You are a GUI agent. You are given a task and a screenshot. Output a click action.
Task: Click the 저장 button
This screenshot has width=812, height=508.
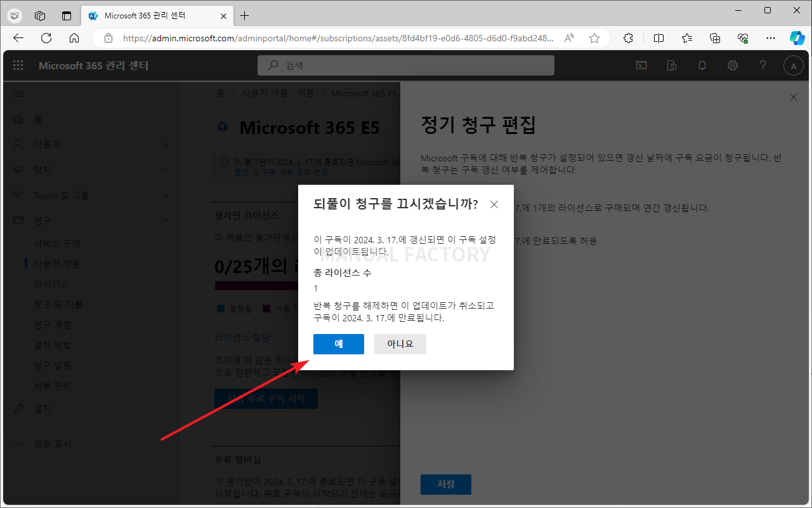[x=446, y=484]
